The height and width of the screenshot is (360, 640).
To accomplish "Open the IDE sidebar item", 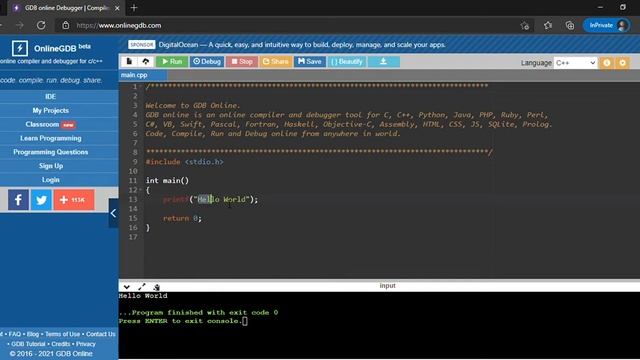I will 51,97.
